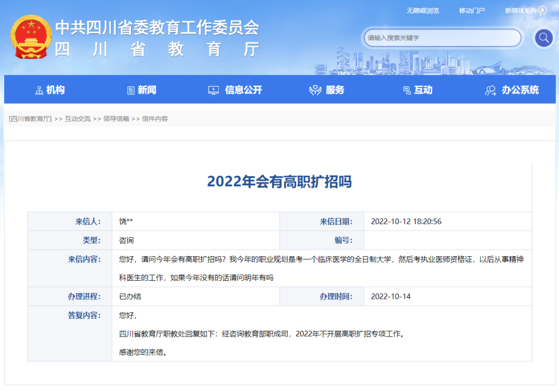Switch to the 信息公开 navigation tab
The height and width of the screenshot is (392, 559).
[x=244, y=90]
